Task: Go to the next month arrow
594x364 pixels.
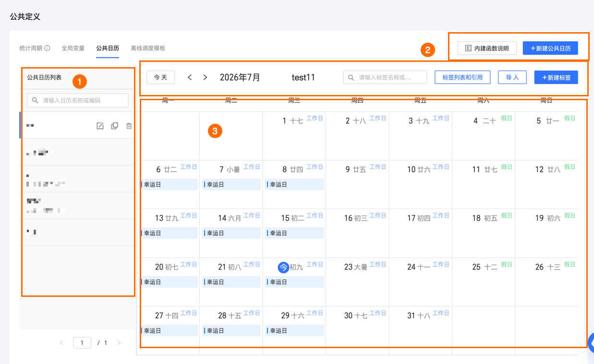Action: click(205, 77)
